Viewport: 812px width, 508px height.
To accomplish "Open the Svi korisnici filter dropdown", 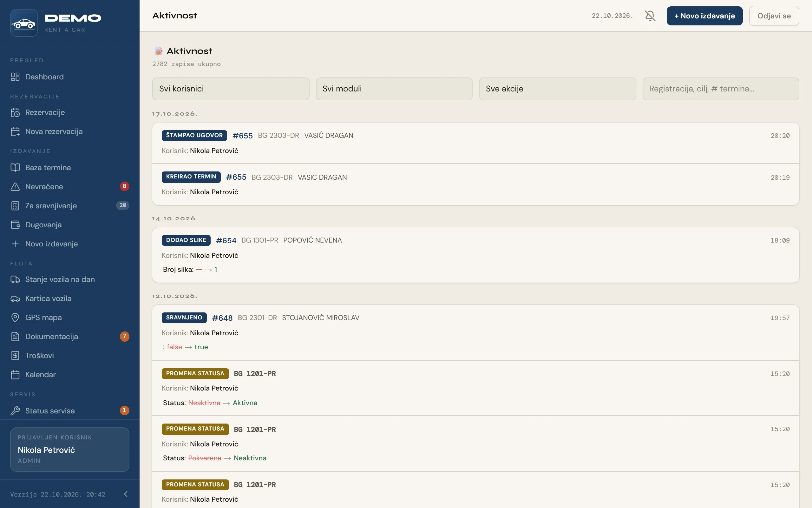I will [231, 89].
